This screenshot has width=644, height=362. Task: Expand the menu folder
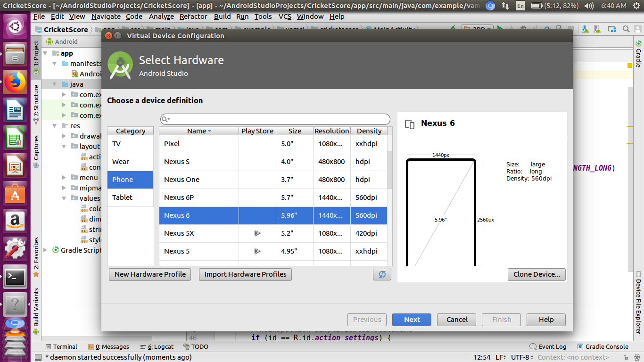point(64,178)
